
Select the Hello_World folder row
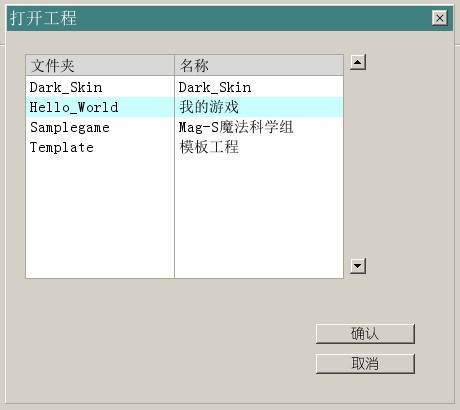(100, 107)
